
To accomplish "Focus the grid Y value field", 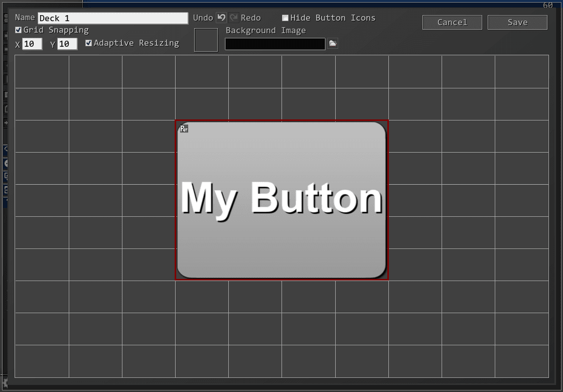I will pyautogui.click(x=67, y=44).
